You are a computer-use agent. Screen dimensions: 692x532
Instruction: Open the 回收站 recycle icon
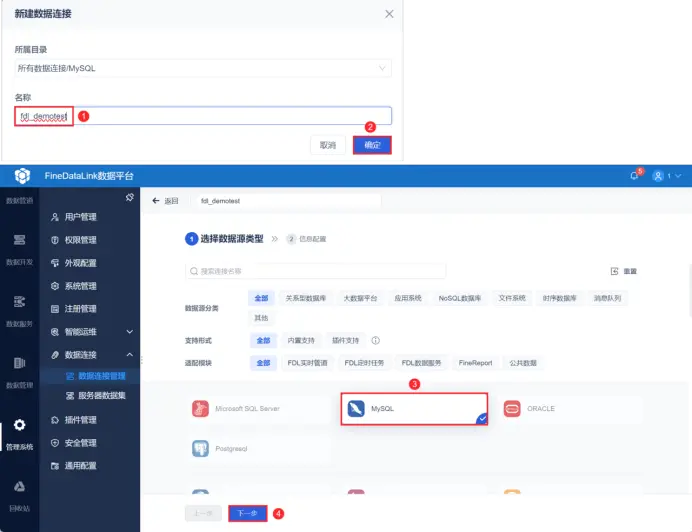point(19,487)
